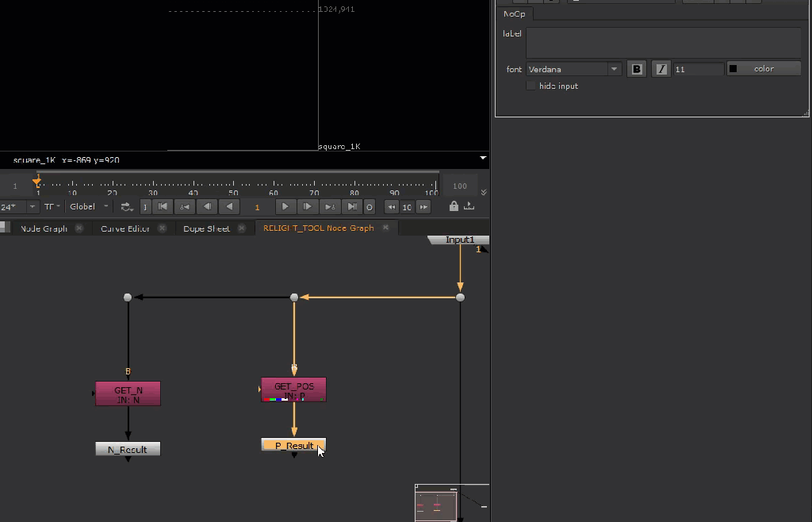Click the playback loop mode icon
This screenshot has height=522, width=812.
pos(127,207)
